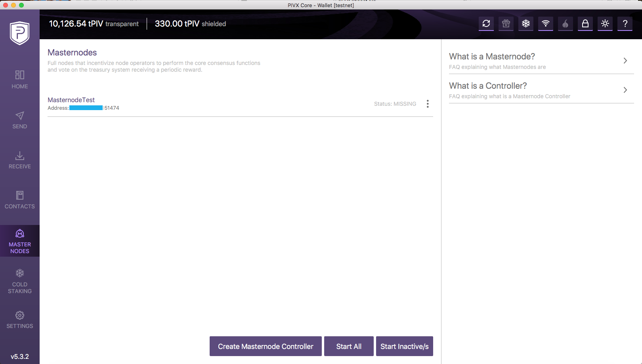
Task: Open MasternodeTest three-dot options menu
Action: (428, 104)
